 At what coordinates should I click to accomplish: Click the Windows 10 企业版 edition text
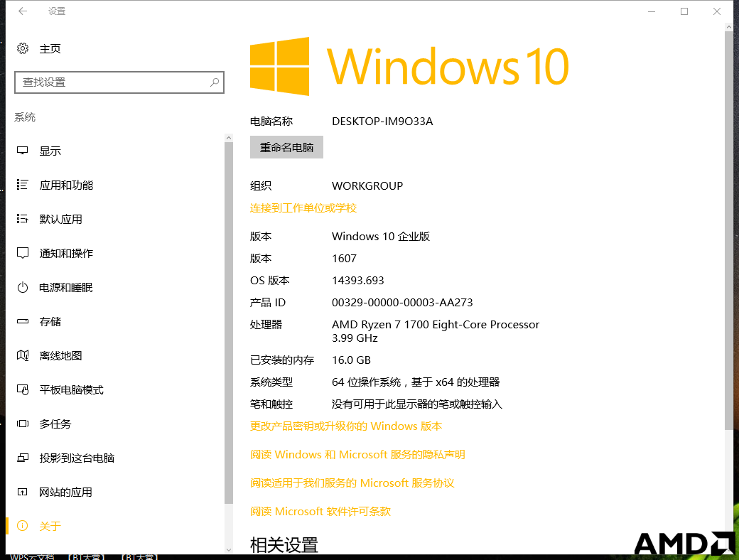point(381,237)
